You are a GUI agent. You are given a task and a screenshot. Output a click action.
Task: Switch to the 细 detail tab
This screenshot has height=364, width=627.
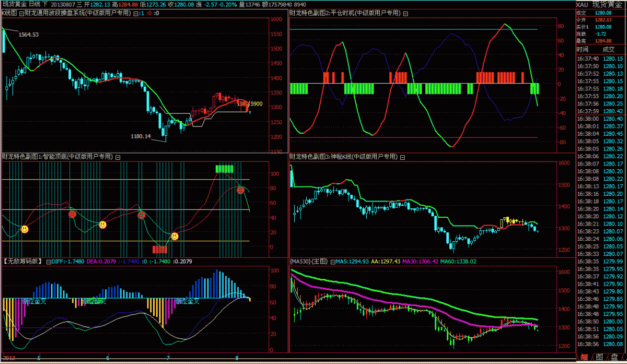[585, 357]
